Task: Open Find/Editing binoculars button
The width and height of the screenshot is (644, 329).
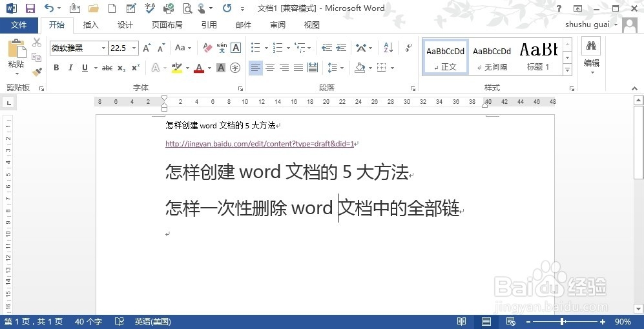Action: [592, 46]
